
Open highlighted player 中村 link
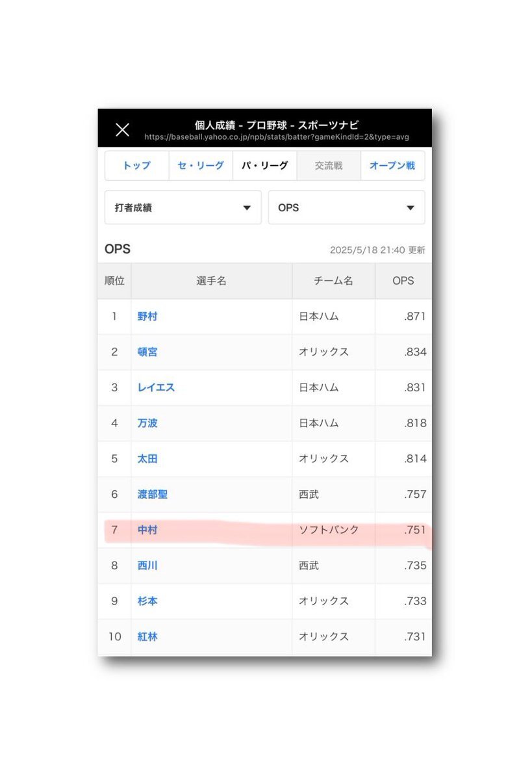click(147, 530)
